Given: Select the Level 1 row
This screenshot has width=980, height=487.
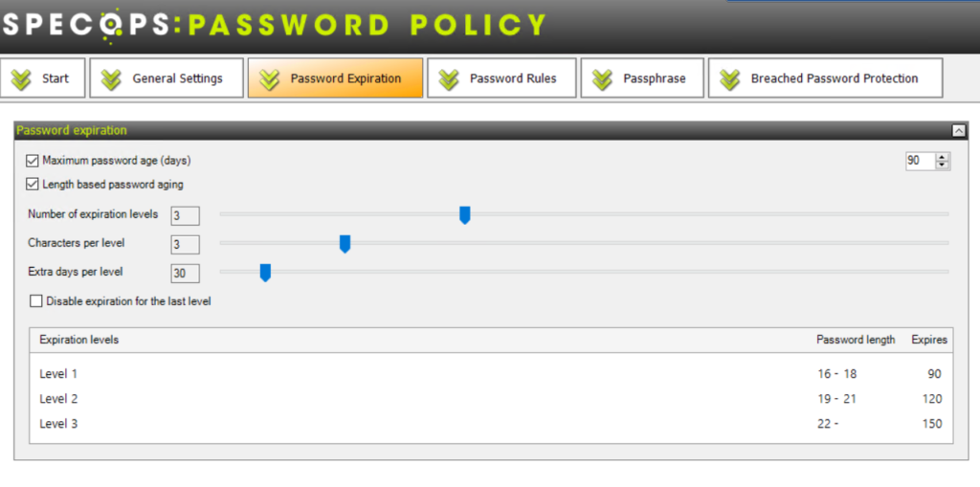Looking at the screenshot, I should click(491, 374).
